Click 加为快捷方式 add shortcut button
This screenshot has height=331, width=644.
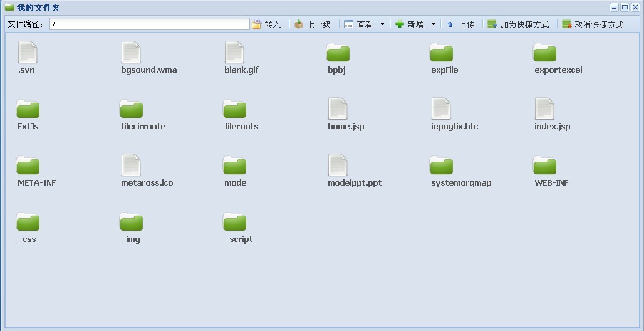[518, 24]
